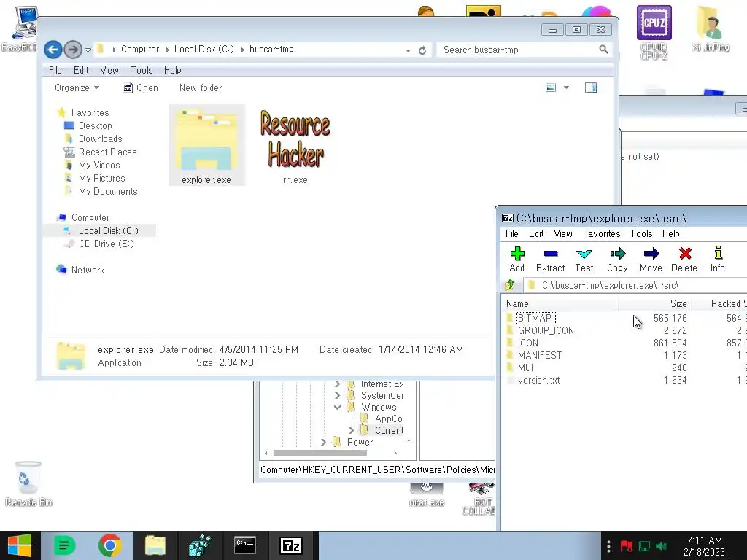The image size is (747, 560).
Task: Open the Xi JinPing desktop folder
Action: (x=711, y=28)
